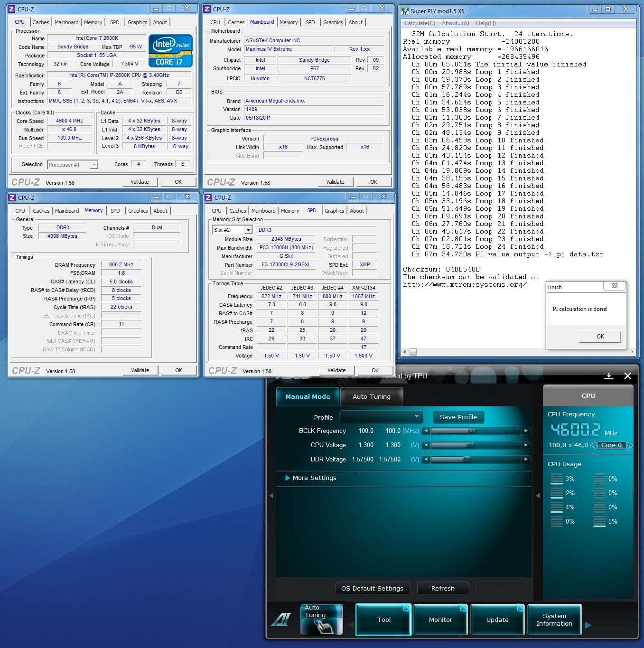Image resolution: width=644 pixels, height=648 pixels.
Task: Click the Checksum 84BB548B line
Action: pyautogui.click(x=441, y=269)
